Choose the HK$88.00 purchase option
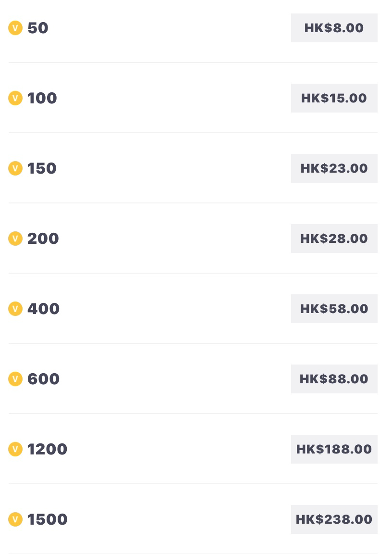The height and width of the screenshot is (554, 392). (x=334, y=379)
